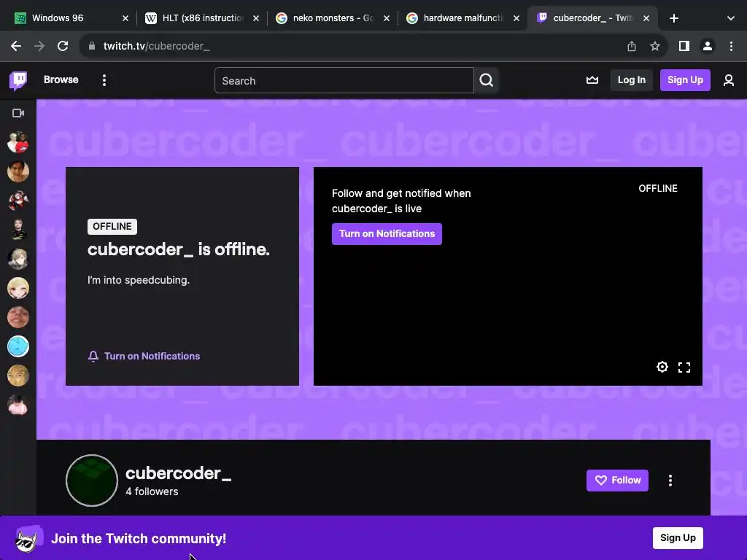
Task: Click the cubercoder_ profile avatar
Action: 92,481
